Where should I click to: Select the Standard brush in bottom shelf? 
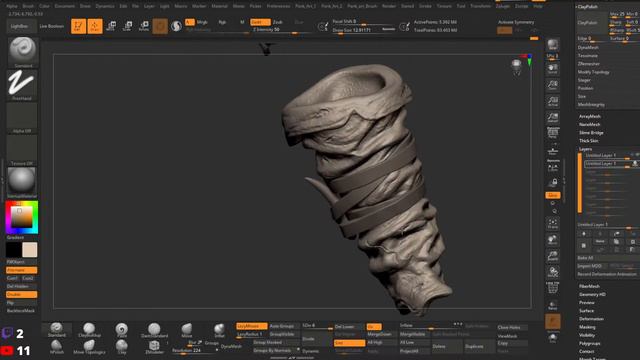point(57,330)
